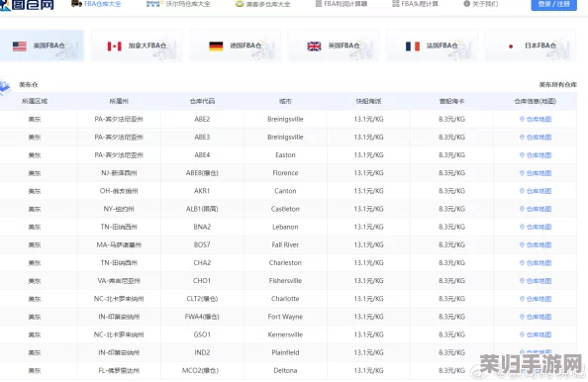Click the truck icon in top navigation

(76, 3)
